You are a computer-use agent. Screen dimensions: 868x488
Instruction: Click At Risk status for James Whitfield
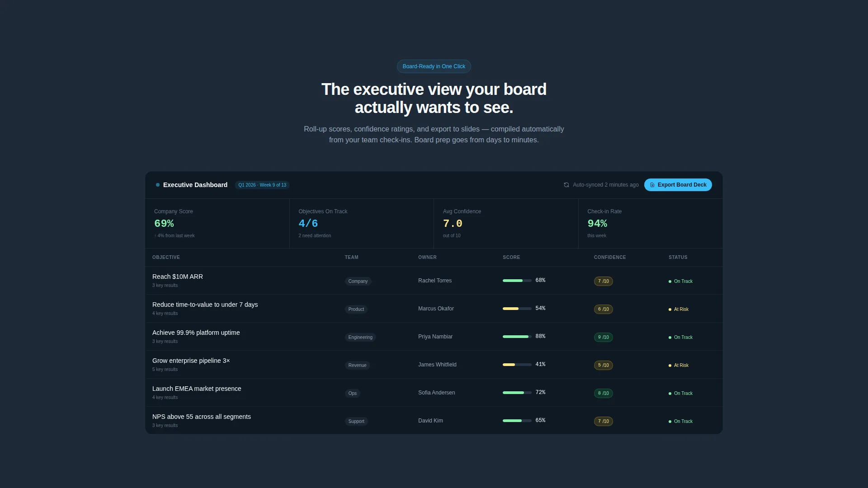pyautogui.click(x=679, y=365)
